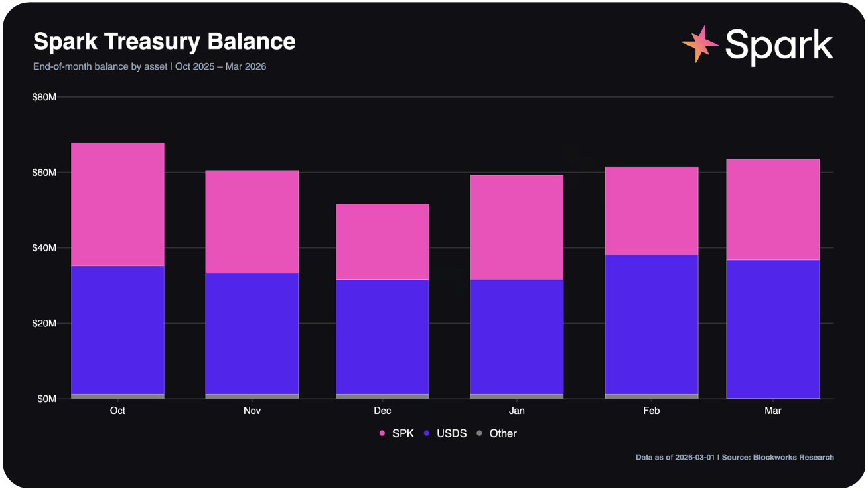Select the Feb SPK bar segment
This screenshot has height=491, width=868.
click(652, 211)
